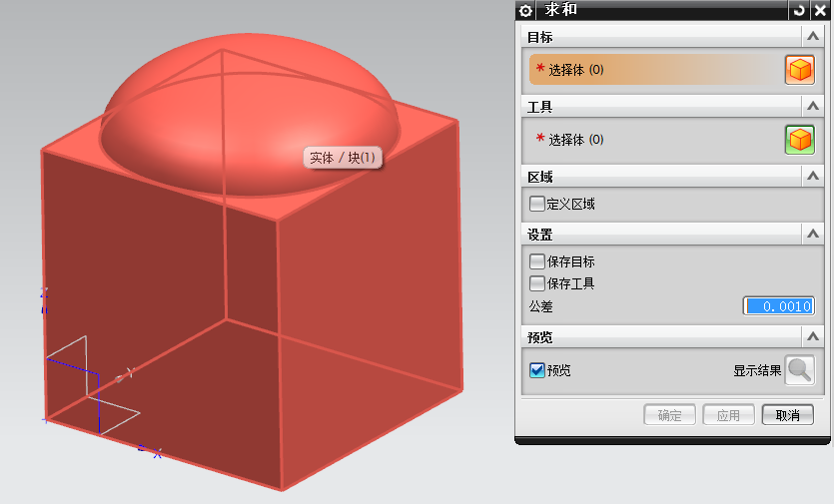This screenshot has width=834, height=504.
Task: Enable the 定义区域 checkbox
Action: point(537,204)
